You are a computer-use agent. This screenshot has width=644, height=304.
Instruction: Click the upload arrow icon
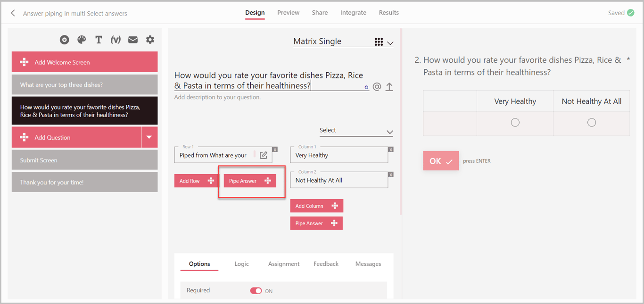389,87
